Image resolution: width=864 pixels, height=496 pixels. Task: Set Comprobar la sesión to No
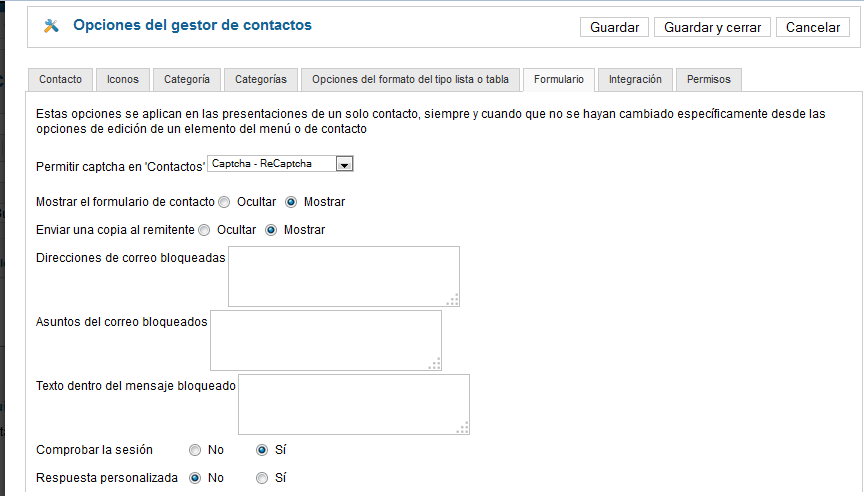click(195, 450)
